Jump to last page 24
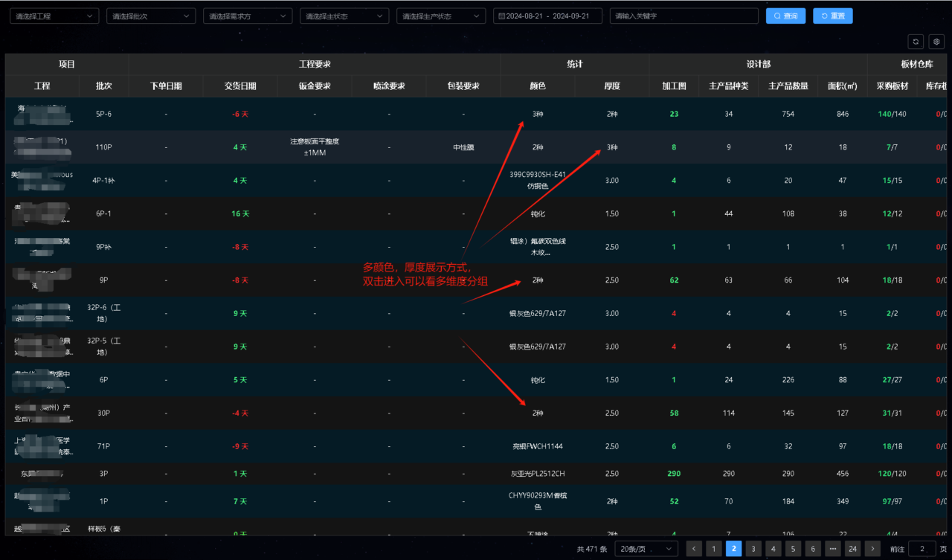 coord(852,549)
